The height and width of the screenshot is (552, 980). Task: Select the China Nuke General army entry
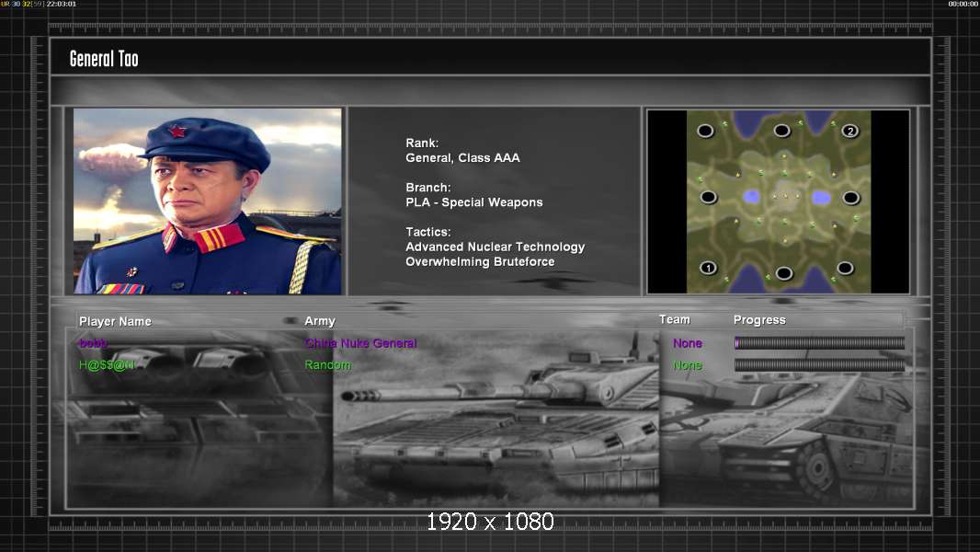(x=360, y=343)
